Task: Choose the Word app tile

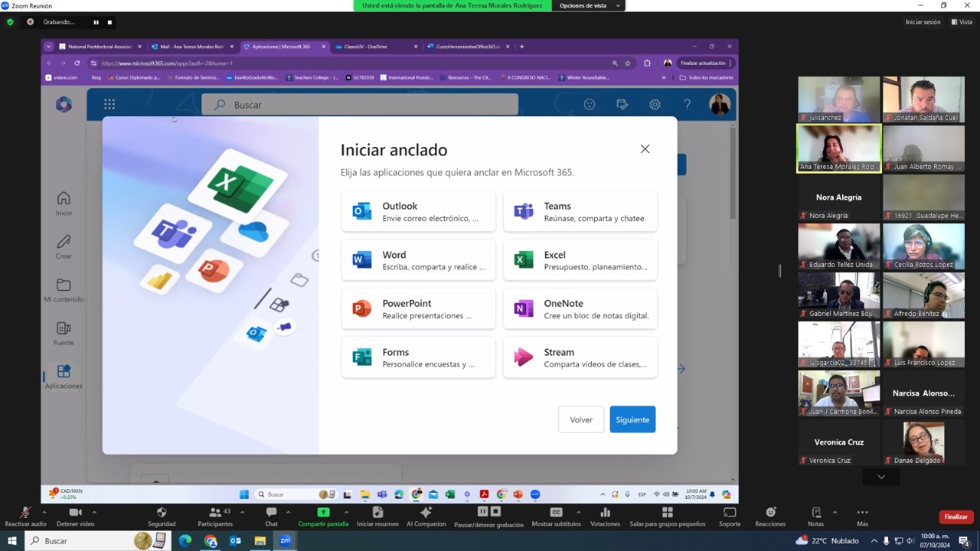Action: (418, 260)
